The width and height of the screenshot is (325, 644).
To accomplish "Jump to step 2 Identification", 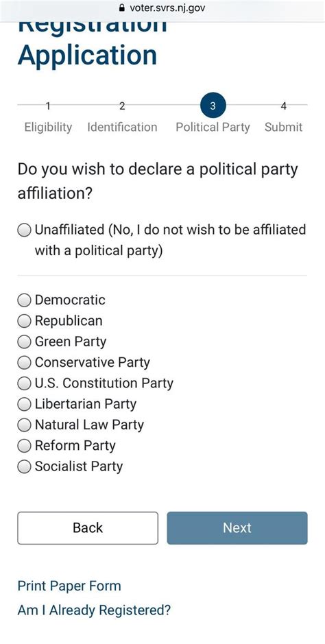I will [x=122, y=117].
